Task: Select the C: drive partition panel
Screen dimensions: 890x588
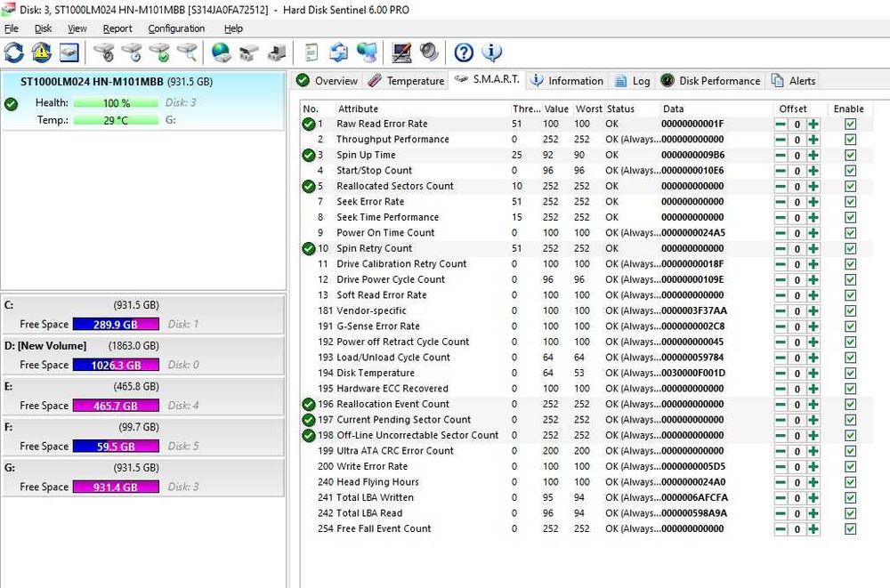Action: 143,314
